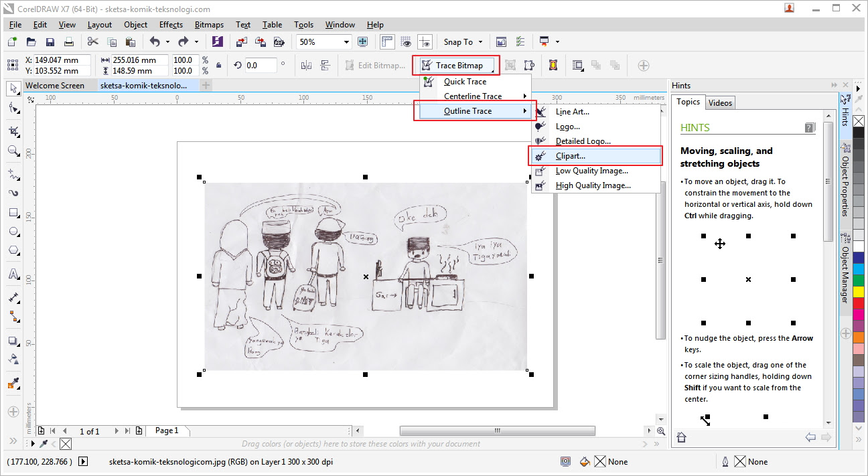The width and height of the screenshot is (868, 476).
Task: Click the Edit Bitmap... button
Action: point(375,66)
